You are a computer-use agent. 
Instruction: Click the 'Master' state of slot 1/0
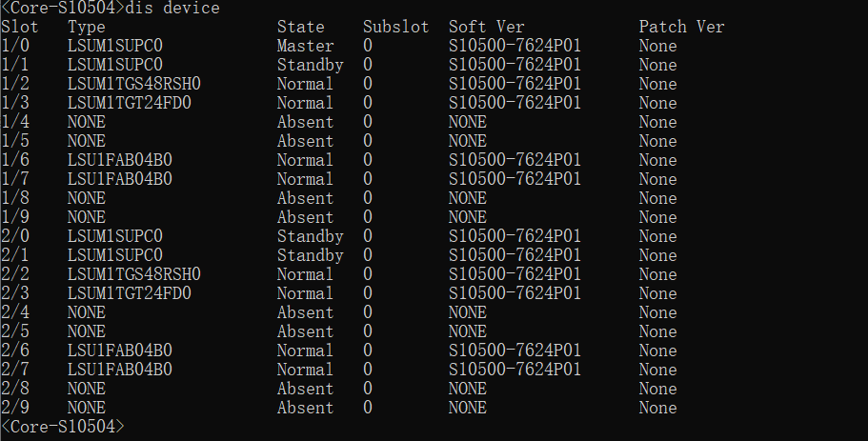click(x=305, y=46)
